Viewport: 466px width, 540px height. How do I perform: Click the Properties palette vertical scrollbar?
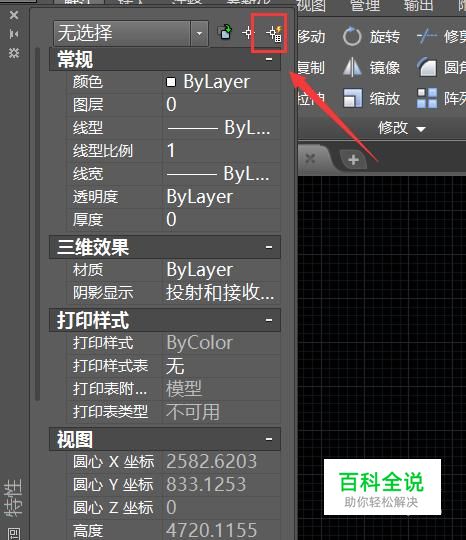(38, 224)
